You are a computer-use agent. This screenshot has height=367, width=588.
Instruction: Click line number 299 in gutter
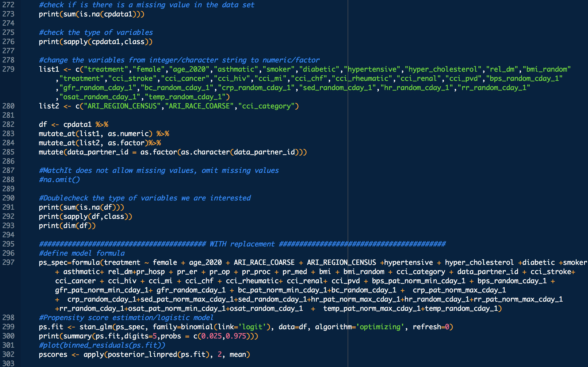pos(8,327)
